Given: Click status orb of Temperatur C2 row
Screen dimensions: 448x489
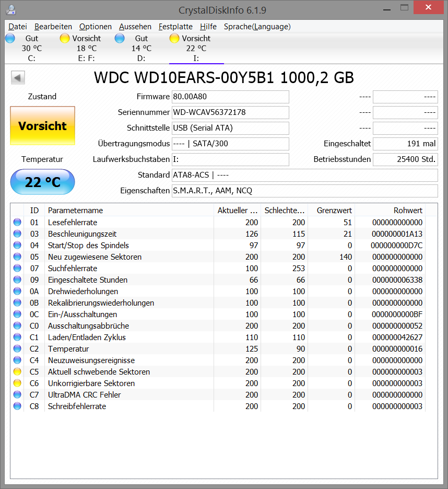Looking at the screenshot, I should pyautogui.click(x=17, y=348).
